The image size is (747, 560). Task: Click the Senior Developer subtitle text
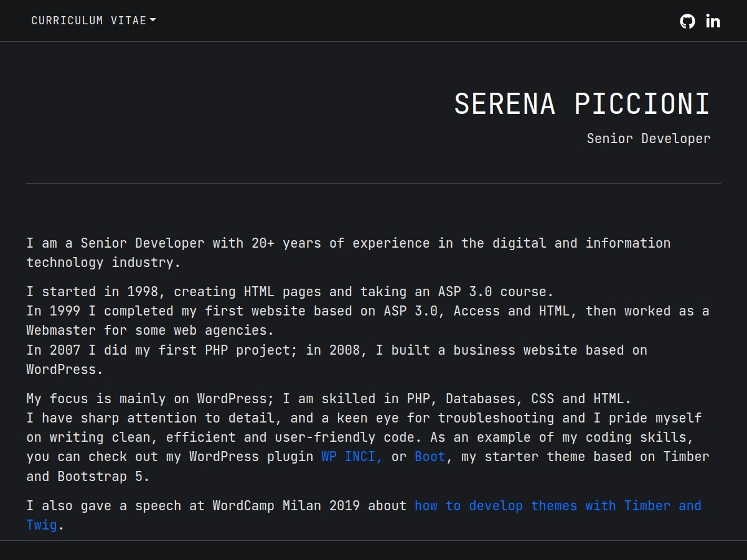pos(649,138)
